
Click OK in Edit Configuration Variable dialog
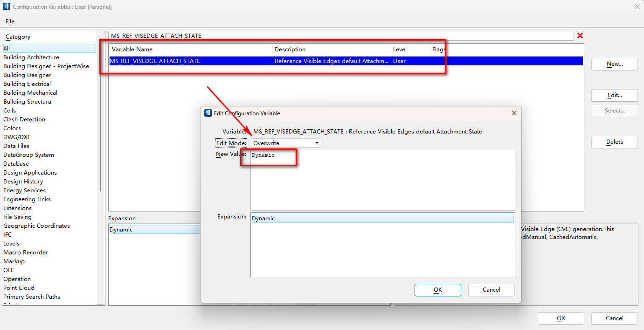point(438,290)
